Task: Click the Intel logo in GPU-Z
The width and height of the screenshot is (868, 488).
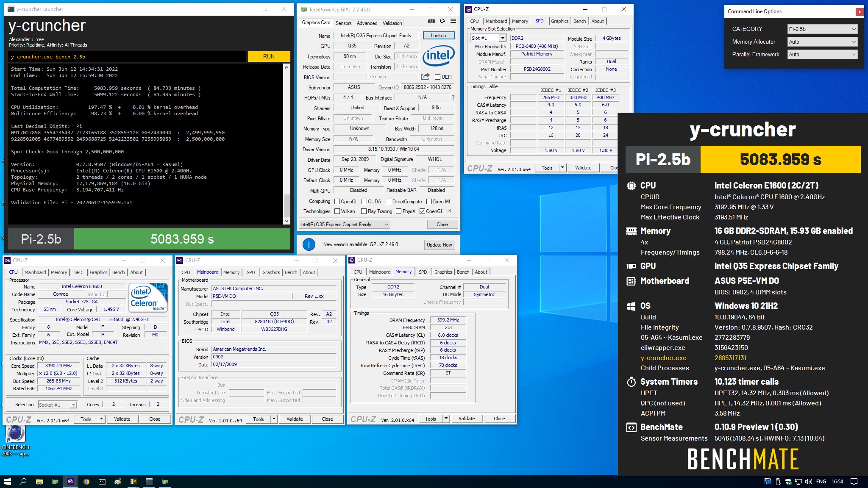Action: (438, 56)
